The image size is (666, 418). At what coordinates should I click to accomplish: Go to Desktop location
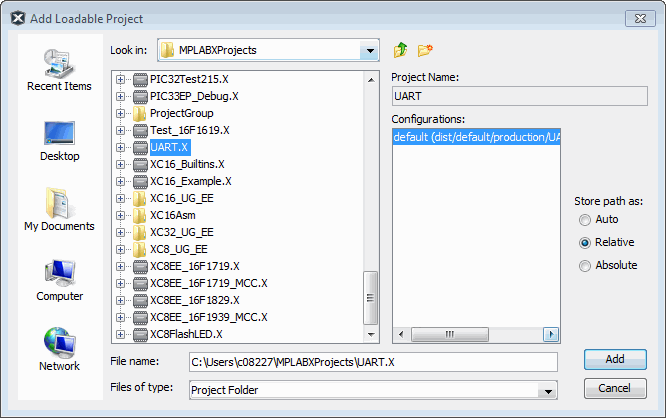pos(59,141)
